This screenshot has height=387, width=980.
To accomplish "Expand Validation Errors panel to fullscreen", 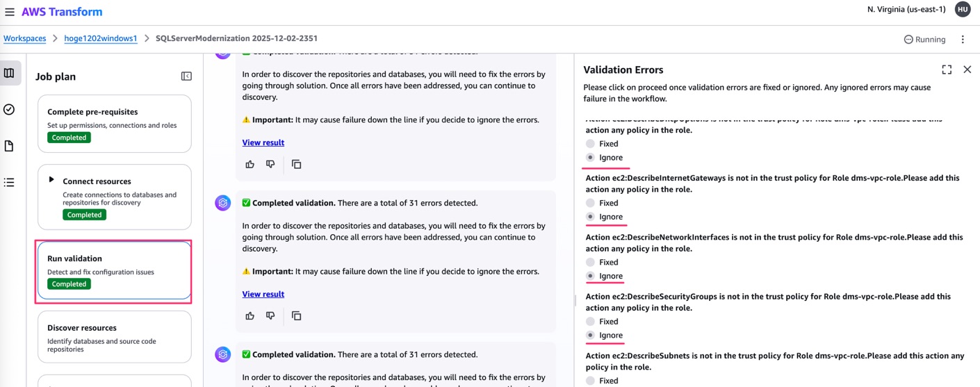I will coord(947,69).
